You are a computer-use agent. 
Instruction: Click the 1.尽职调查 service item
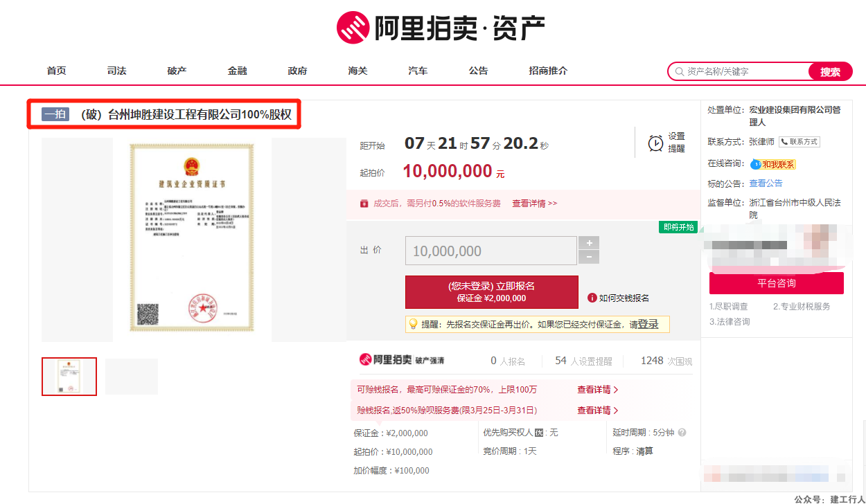(729, 306)
